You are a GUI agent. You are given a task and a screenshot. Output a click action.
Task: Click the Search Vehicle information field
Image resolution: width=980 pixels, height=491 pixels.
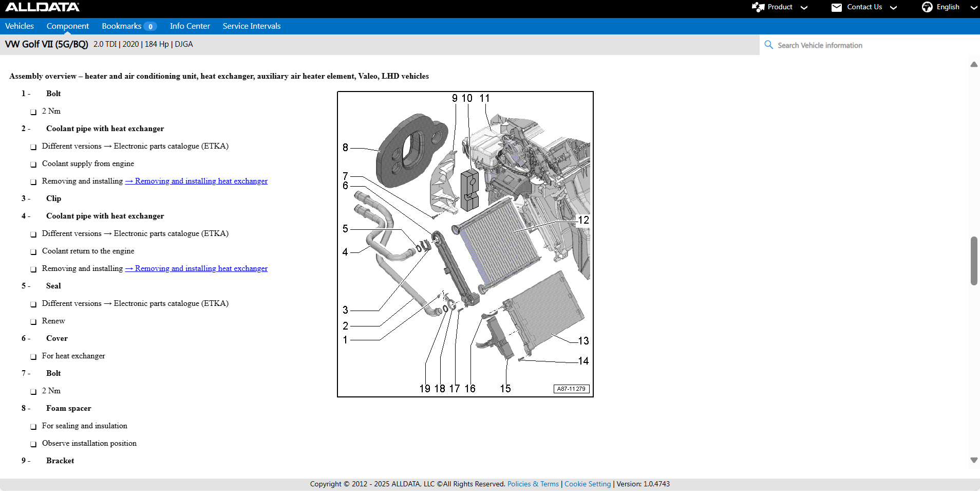point(868,45)
